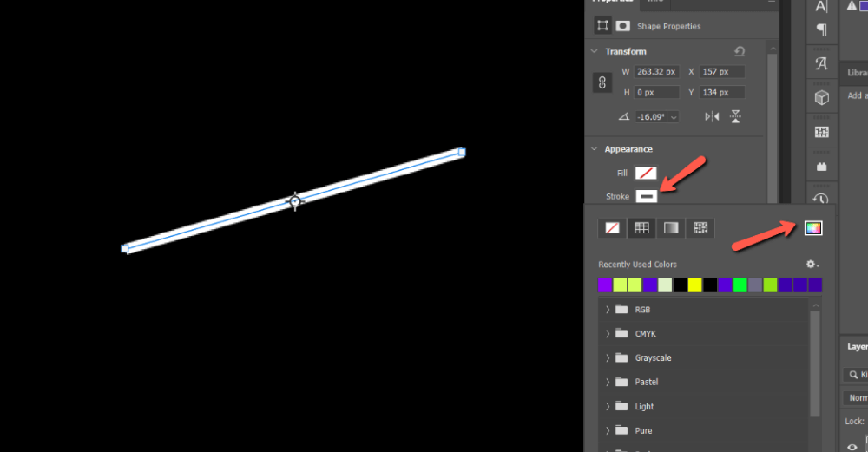Pick the yellow recently used color
868x452 pixels.
(x=694, y=285)
